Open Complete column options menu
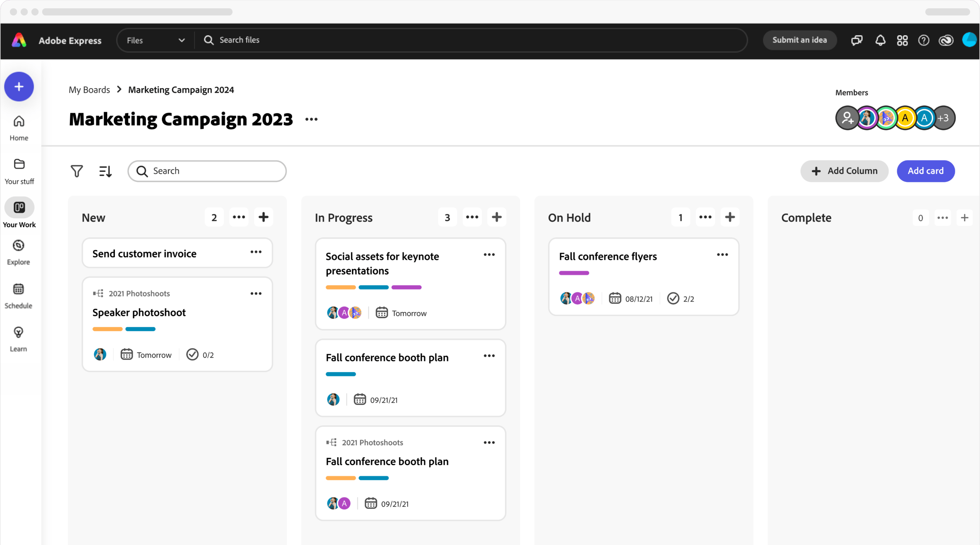The image size is (980, 545). tap(942, 218)
